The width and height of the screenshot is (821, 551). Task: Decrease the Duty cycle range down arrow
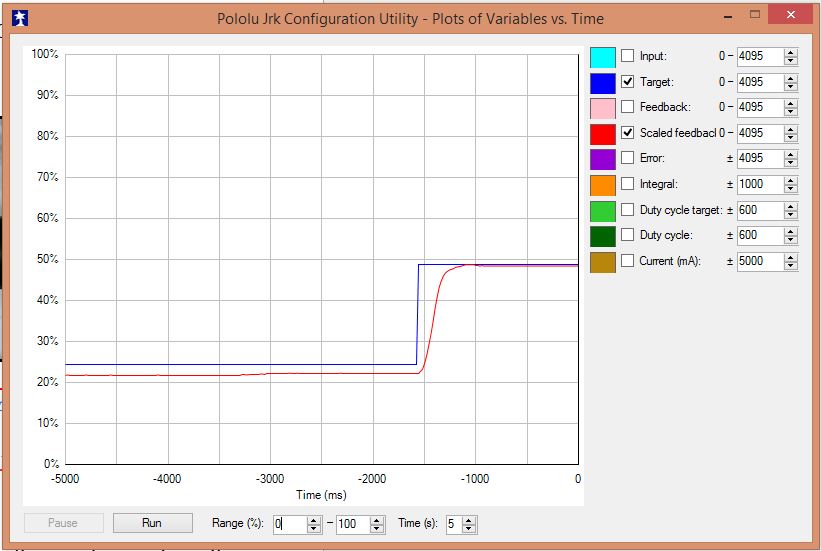[791, 240]
